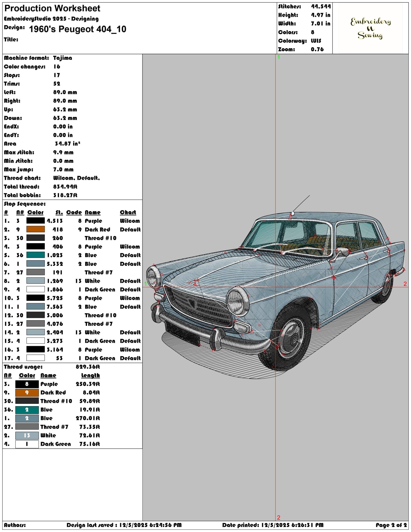Select the Thread chart value "Wilcom, Default,"
This screenshot has width=411, height=532.
[x=76, y=178]
